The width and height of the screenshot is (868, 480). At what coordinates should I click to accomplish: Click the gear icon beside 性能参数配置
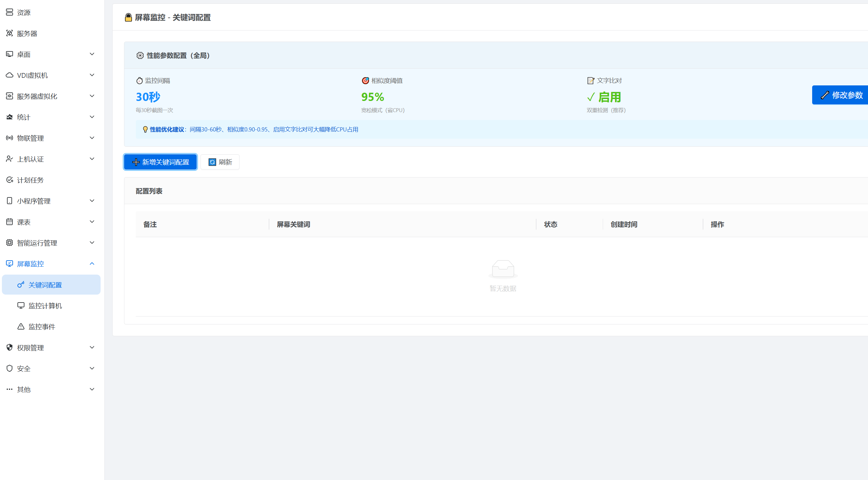(x=140, y=56)
